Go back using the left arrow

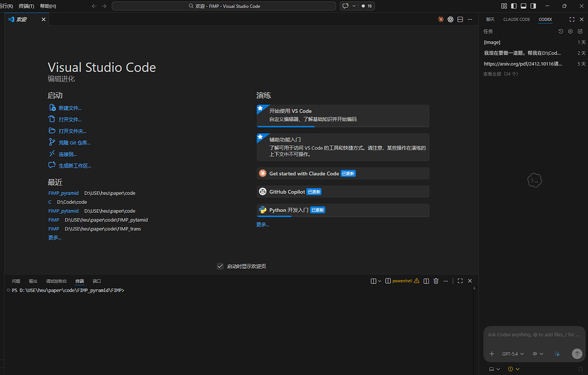[x=94, y=6]
